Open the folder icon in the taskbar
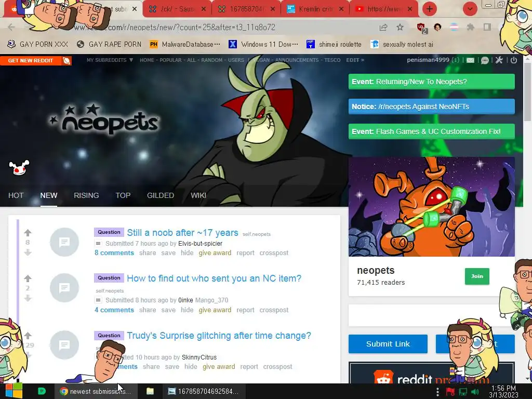The width and height of the screenshot is (532, 399). [150, 391]
